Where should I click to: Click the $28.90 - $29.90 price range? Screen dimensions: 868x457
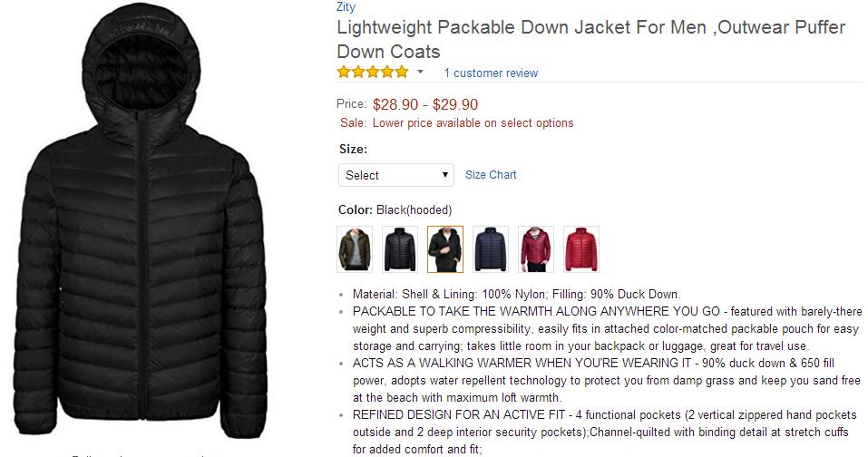click(x=425, y=104)
